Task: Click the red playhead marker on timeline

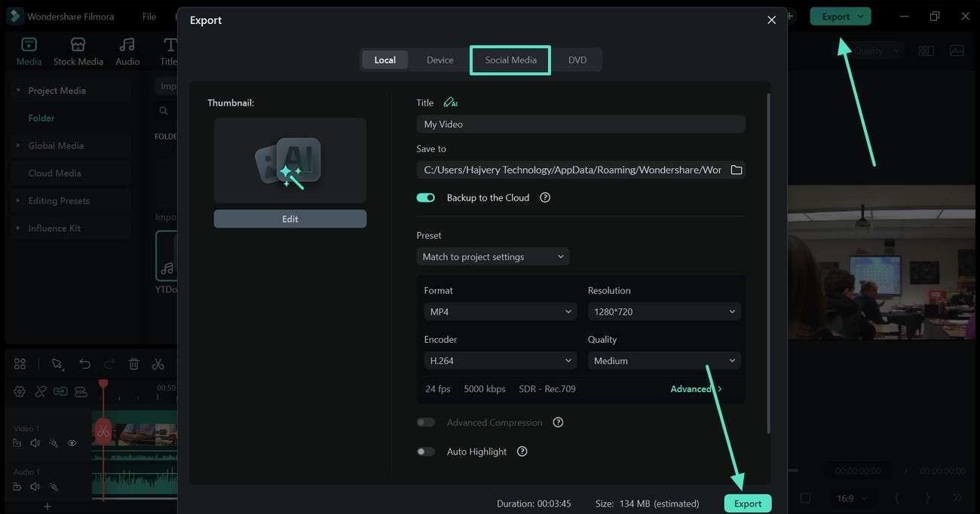Action: tap(103, 384)
